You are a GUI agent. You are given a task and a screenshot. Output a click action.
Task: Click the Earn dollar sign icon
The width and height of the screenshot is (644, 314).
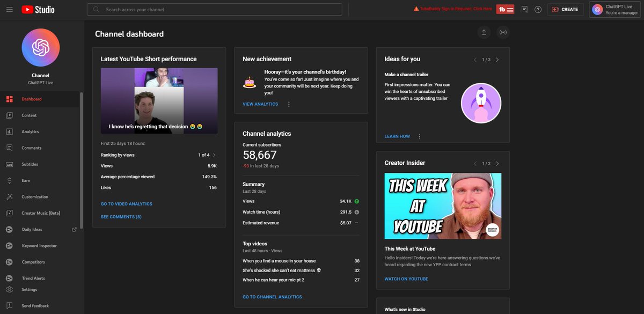(x=9, y=180)
